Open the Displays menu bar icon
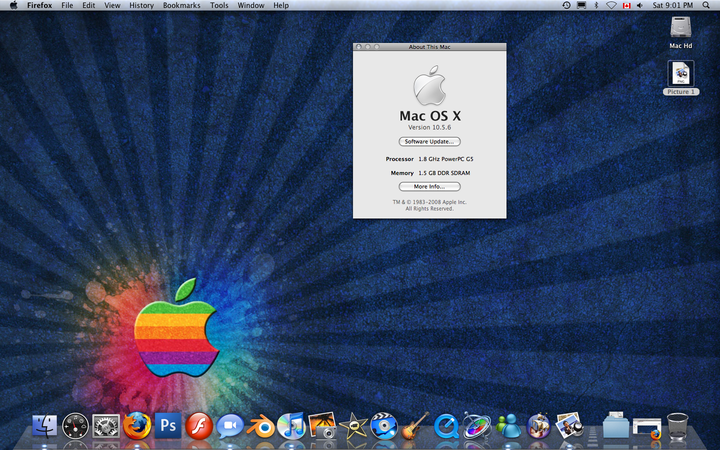Image resolution: width=720 pixels, height=450 pixels. click(581, 5)
